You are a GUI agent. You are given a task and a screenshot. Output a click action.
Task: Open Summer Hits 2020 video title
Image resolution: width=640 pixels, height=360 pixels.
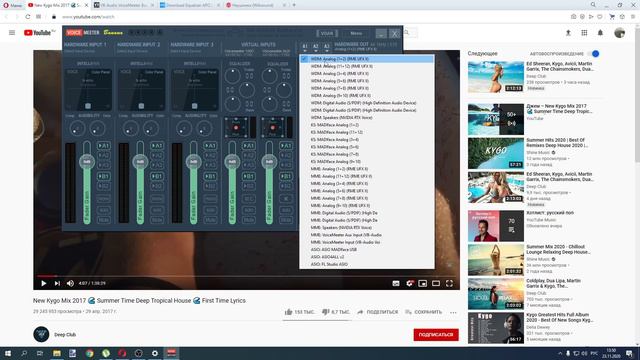556,142
